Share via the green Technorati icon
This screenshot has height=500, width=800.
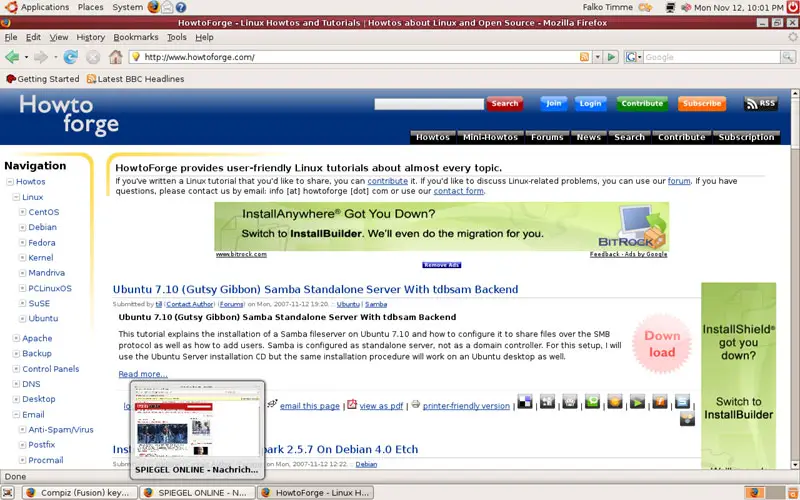click(x=592, y=402)
